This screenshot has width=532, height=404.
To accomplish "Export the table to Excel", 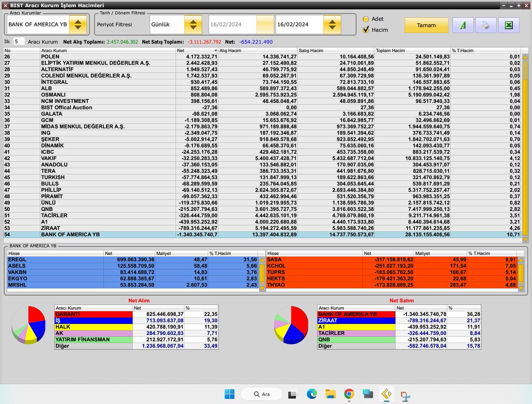I will coord(509,25).
